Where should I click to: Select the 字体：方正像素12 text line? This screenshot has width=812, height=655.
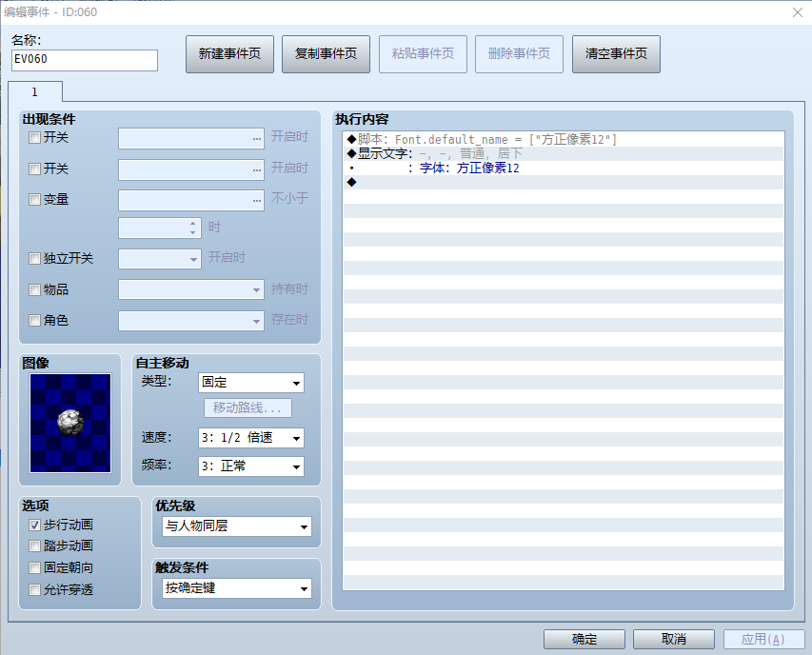[564, 168]
